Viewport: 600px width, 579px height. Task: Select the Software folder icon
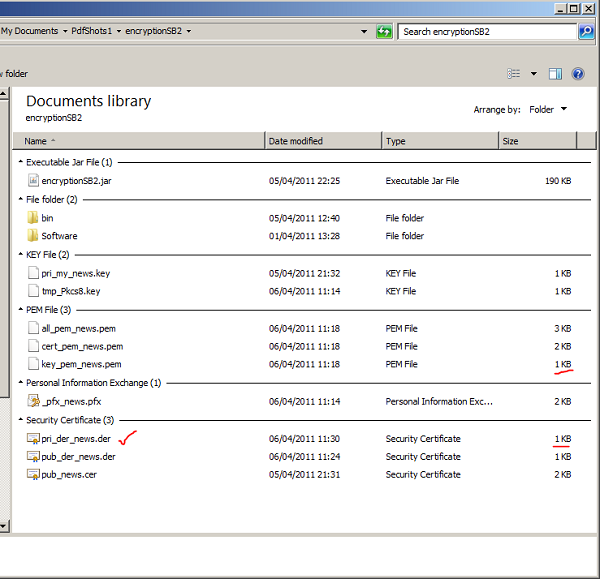(x=33, y=235)
